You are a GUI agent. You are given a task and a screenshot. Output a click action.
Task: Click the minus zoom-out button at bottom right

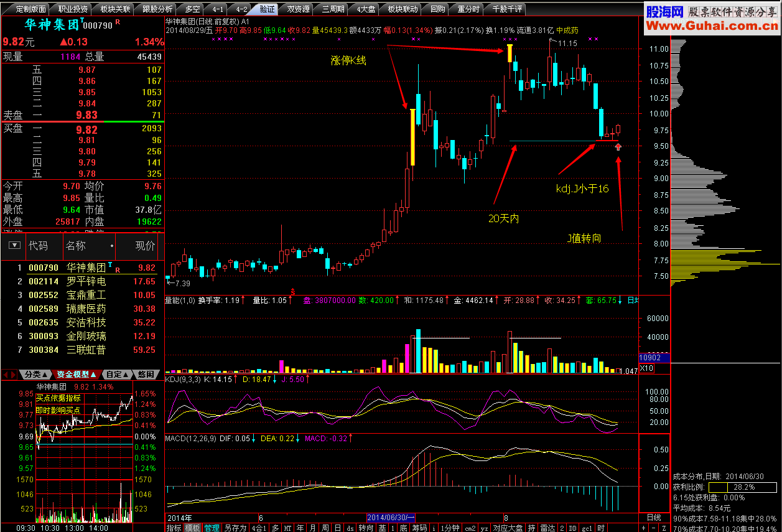652,528
